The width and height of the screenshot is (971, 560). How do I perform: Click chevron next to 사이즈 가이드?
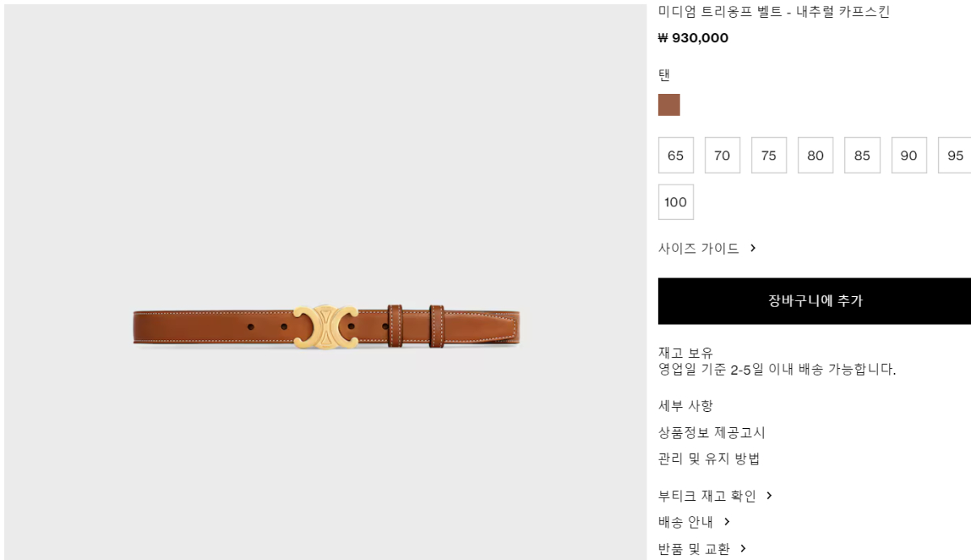tap(753, 248)
